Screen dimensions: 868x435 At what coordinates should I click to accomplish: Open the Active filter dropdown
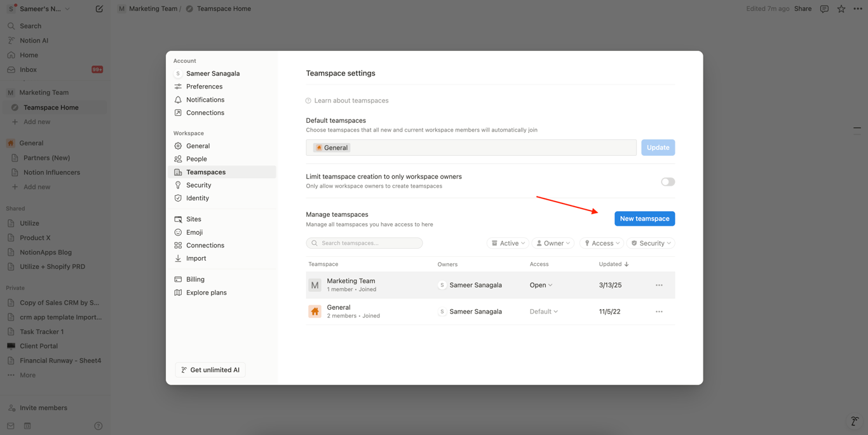[508, 244]
